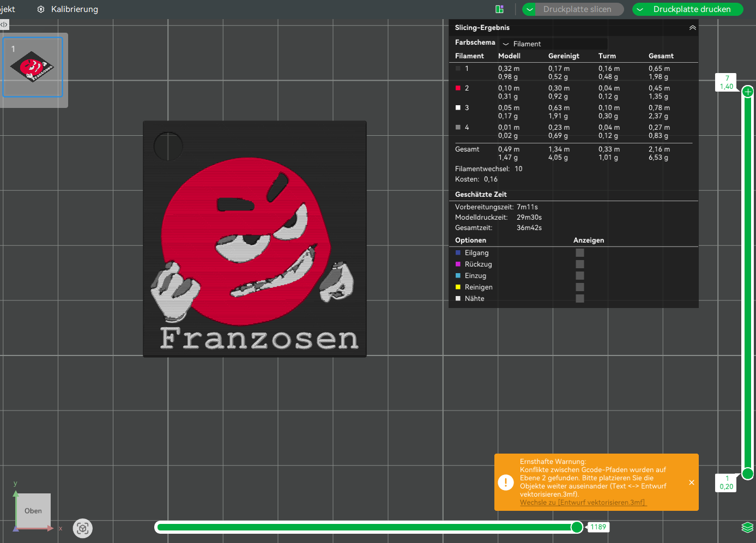Click the Druckplatte slicen button
This screenshot has width=756, height=543.
point(577,9)
